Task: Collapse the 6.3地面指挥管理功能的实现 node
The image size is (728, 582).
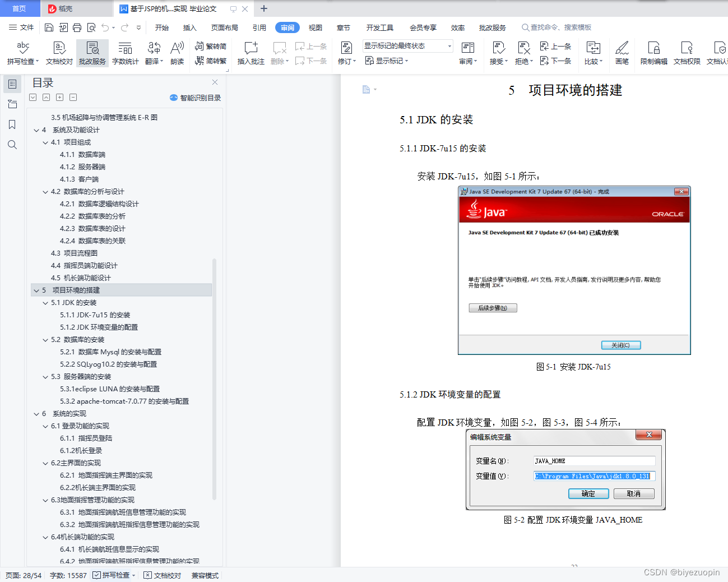Action: pyautogui.click(x=45, y=500)
